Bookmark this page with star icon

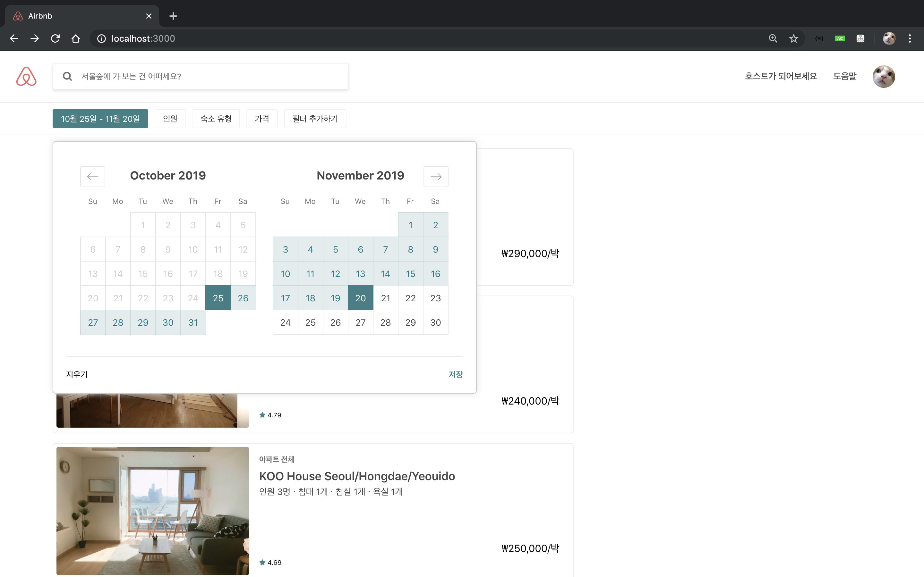click(x=794, y=38)
